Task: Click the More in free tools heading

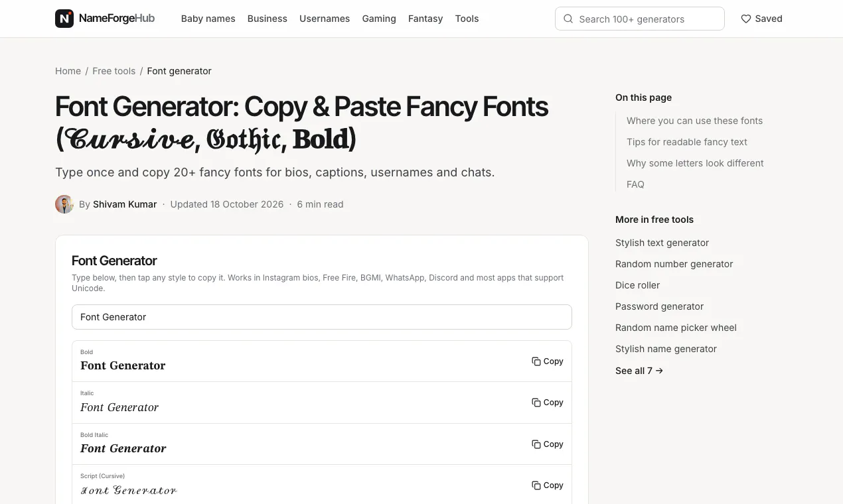Action: [654, 220]
